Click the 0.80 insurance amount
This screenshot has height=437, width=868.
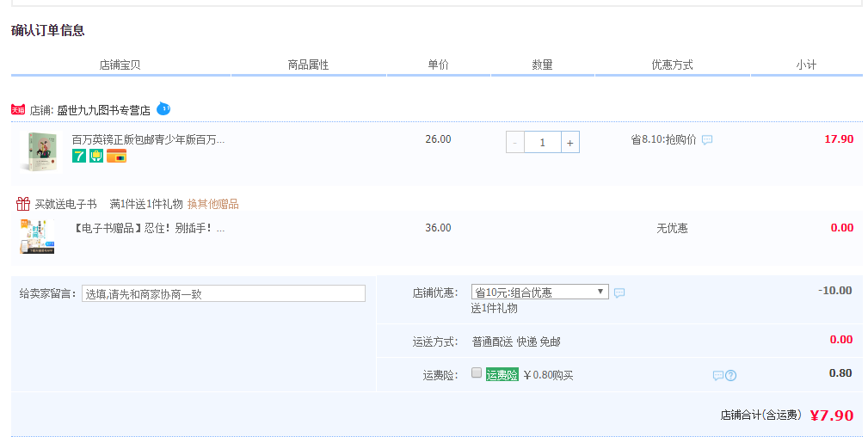840,372
